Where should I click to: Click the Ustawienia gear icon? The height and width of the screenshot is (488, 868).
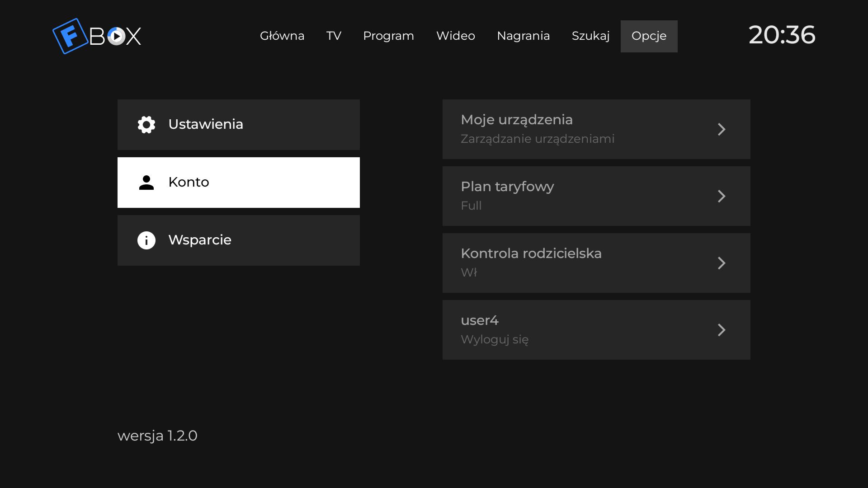coord(146,125)
